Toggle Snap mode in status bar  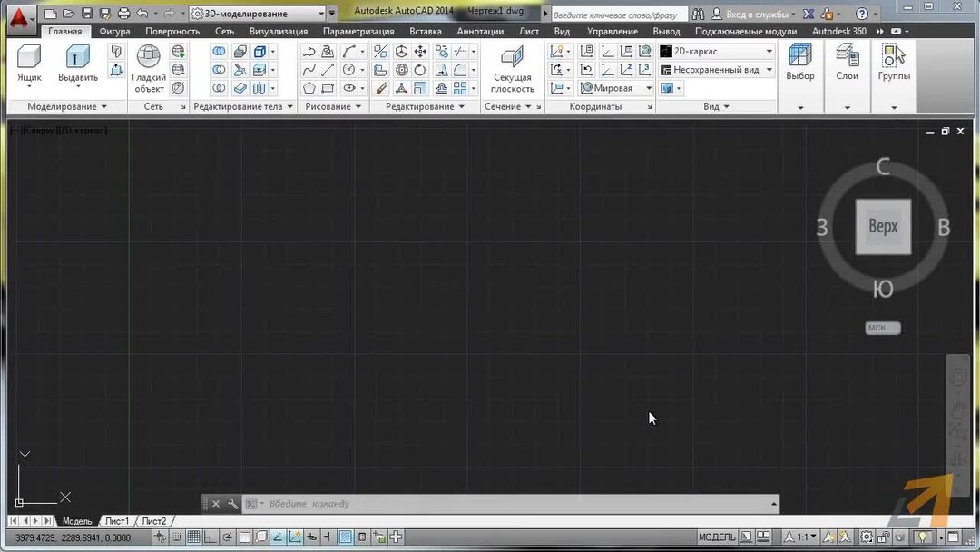(x=178, y=537)
